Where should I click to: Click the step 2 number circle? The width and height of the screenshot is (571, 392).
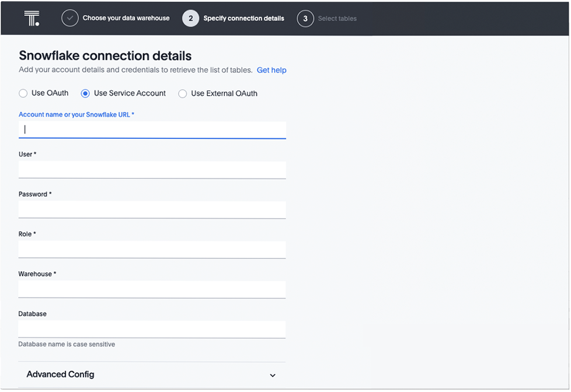point(190,18)
